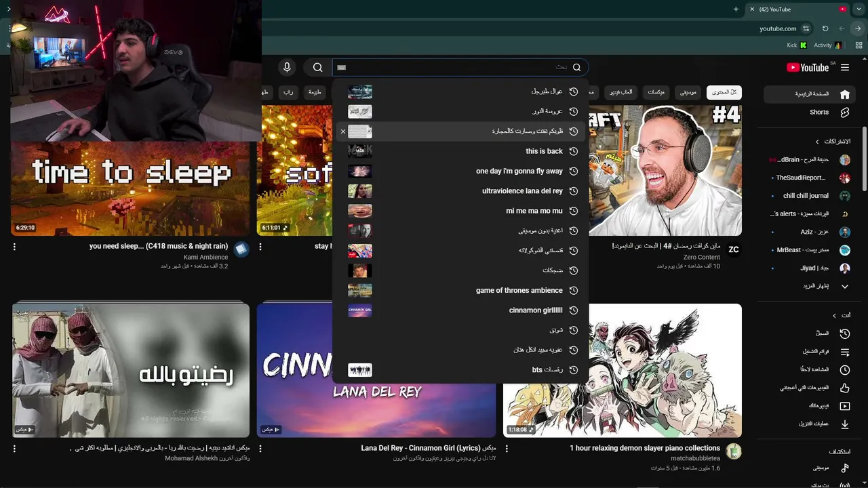Choose the 'bts' dances search suggestion
Viewport: 868px width, 488px height.
(460, 370)
